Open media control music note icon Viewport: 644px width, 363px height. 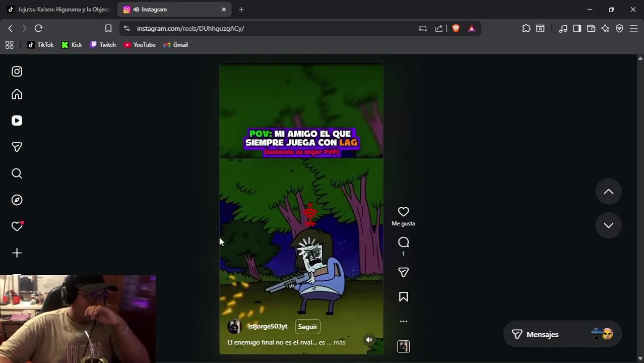[563, 28]
